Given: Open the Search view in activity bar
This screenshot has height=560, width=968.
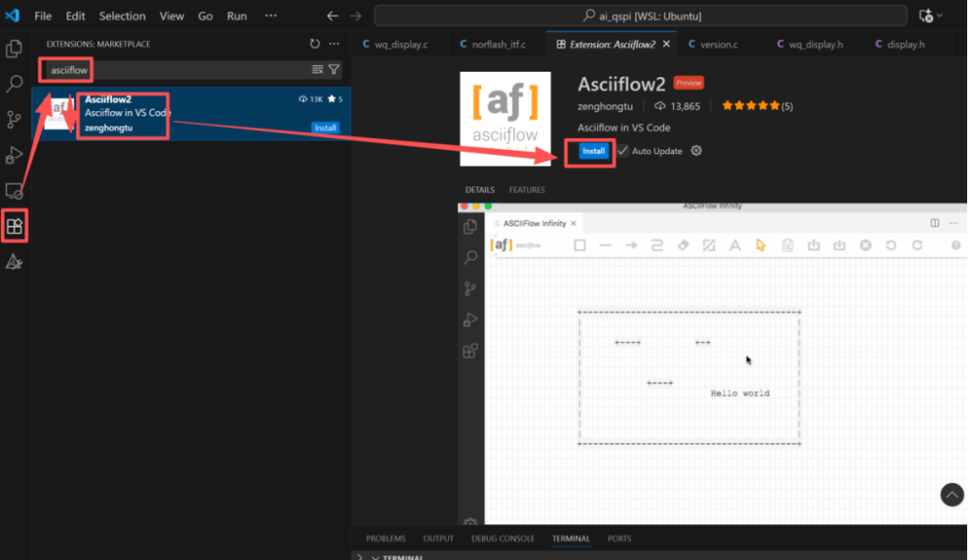Looking at the screenshot, I should [14, 84].
